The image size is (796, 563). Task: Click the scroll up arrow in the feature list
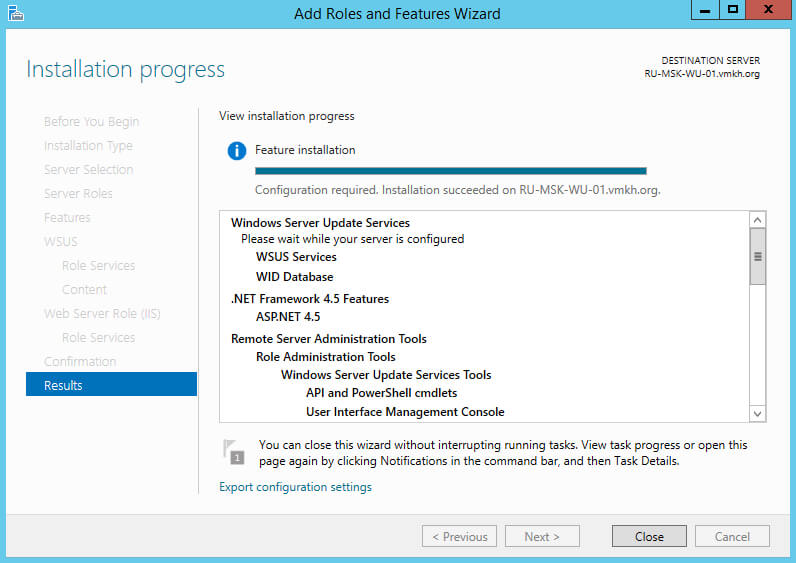(x=757, y=220)
